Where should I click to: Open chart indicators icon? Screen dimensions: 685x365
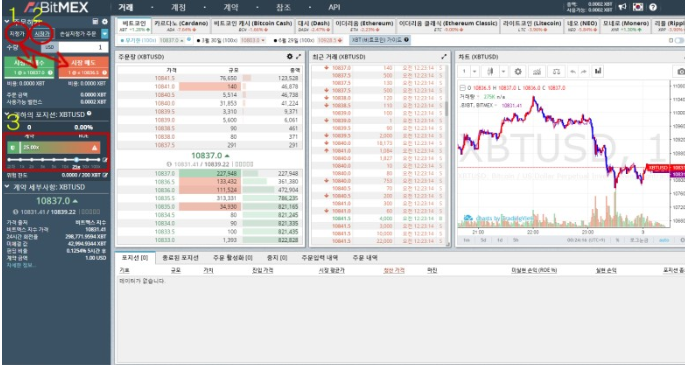coord(537,71)
